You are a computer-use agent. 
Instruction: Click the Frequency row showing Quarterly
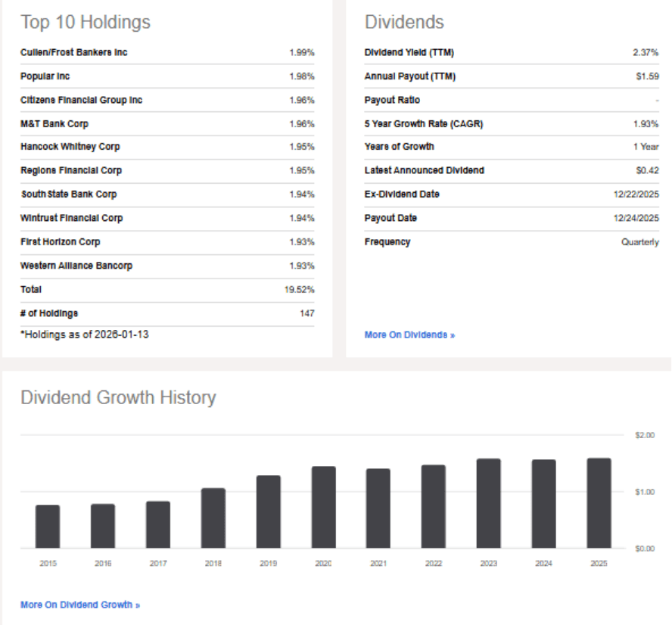tap(640, 241)
